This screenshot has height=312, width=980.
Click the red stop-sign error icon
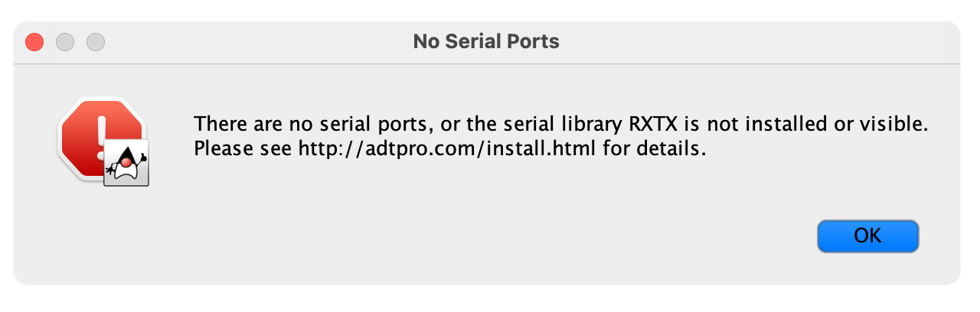pos(100,138)
